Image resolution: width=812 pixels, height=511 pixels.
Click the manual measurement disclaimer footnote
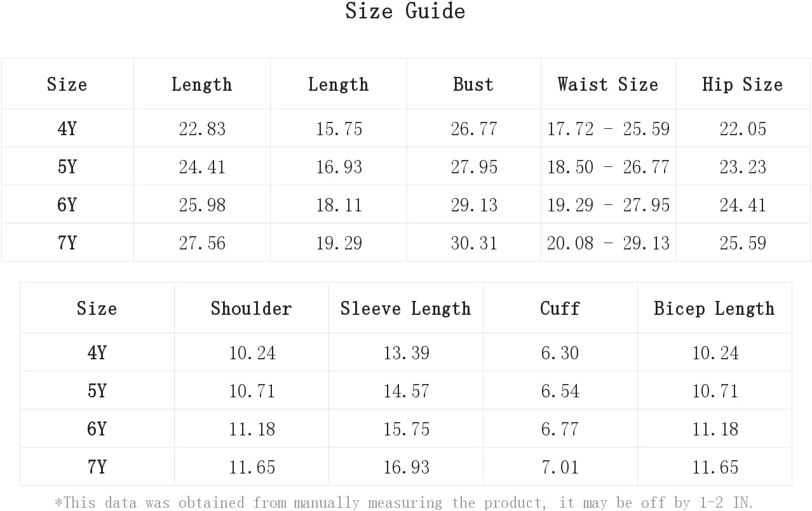pos(404,503)
